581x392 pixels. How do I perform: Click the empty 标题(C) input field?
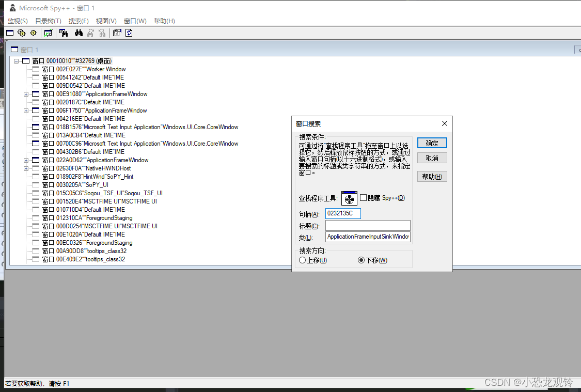(368, 225)
